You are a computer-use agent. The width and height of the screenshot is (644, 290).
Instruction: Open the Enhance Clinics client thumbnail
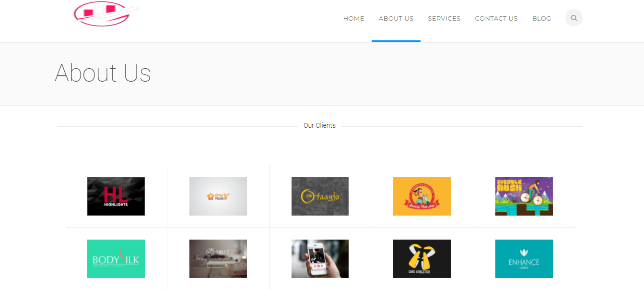tap(524, 259)
